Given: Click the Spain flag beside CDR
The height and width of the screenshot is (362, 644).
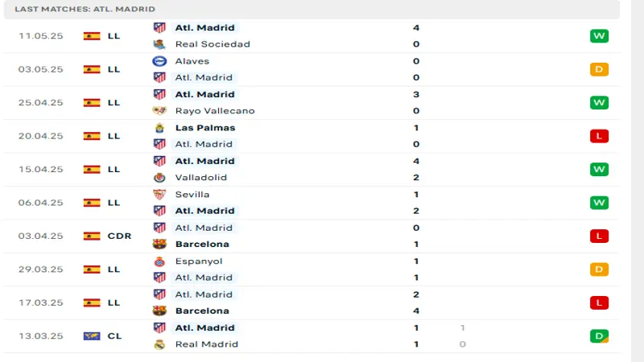Looking at the screenshot, I should point(92,236).
